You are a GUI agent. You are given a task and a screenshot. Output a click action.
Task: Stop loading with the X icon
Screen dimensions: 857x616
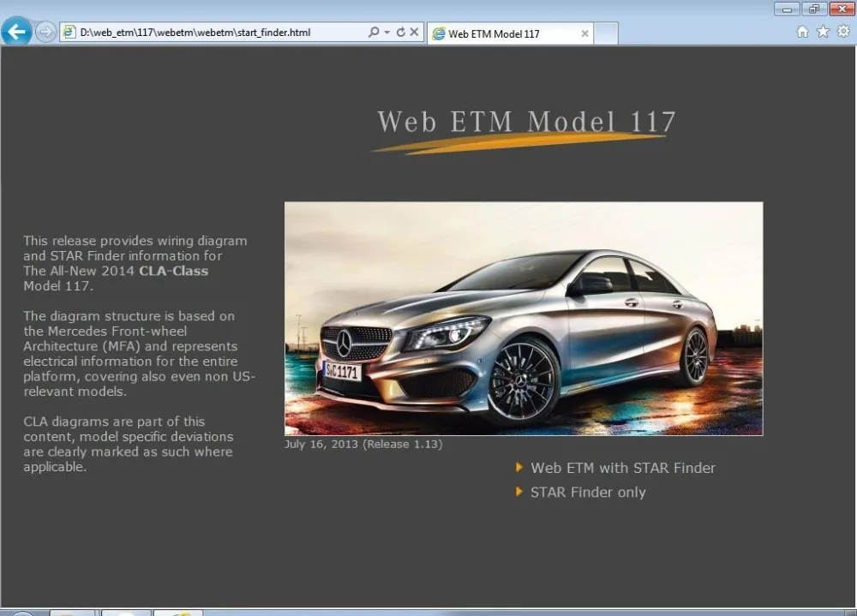[414, 33]
